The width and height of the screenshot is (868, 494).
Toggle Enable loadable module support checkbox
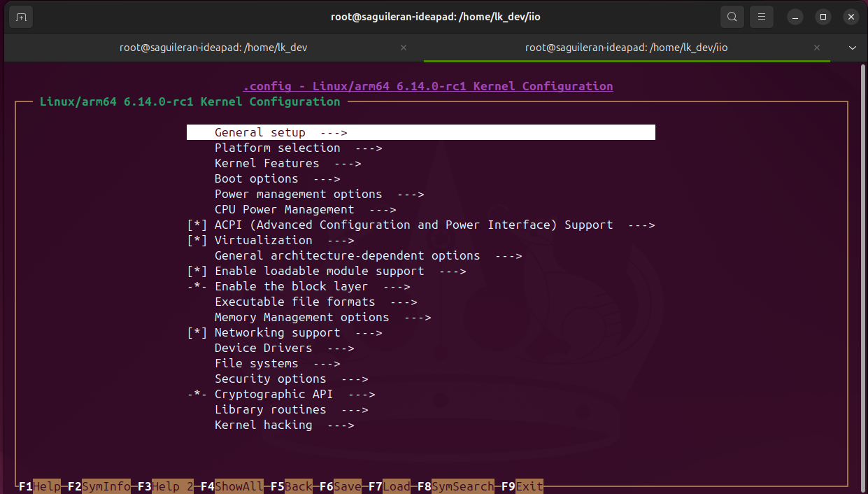[197, 271]
